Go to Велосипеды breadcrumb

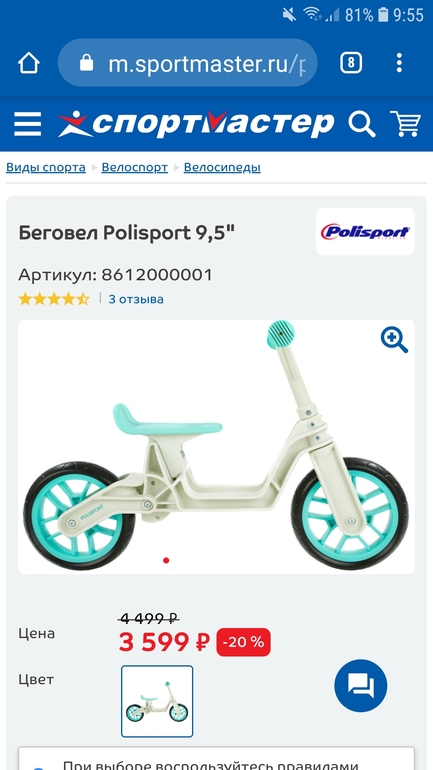pos(222,167)
